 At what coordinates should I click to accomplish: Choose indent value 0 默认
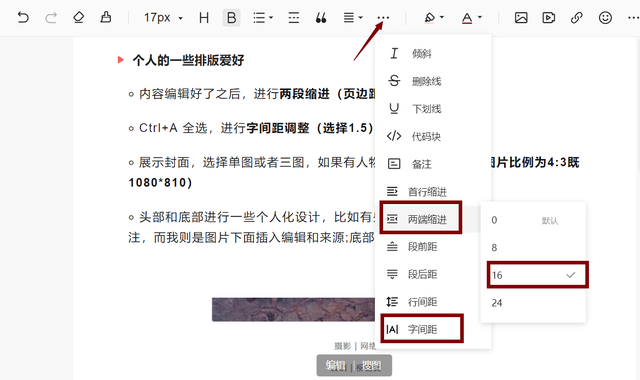click(533, 220)
